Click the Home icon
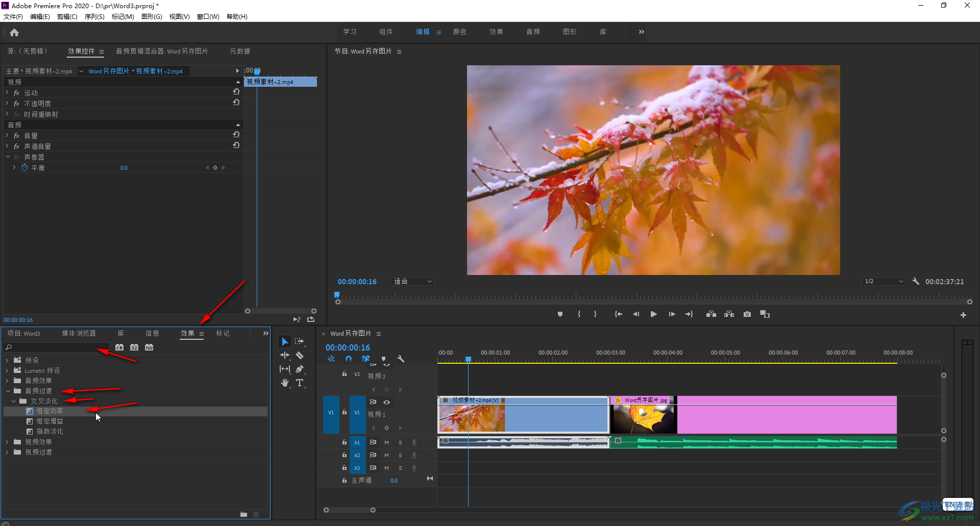This screenshot has height=526, width=980. tap(14, 33)
